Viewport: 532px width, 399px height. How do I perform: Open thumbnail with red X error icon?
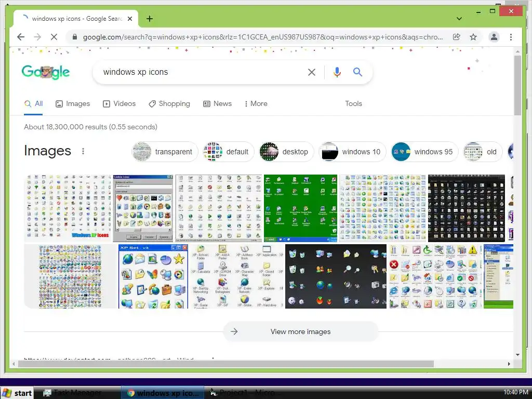pos(435,276)
